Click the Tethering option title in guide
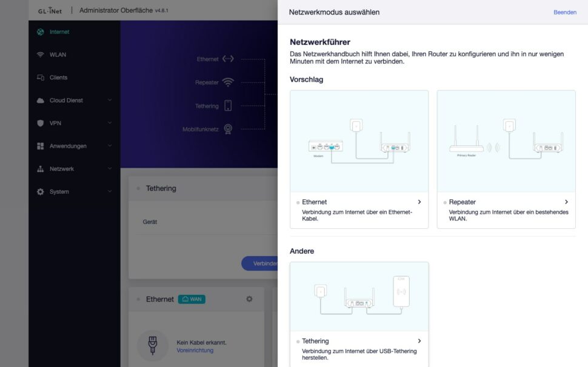 tap(315, 341)
